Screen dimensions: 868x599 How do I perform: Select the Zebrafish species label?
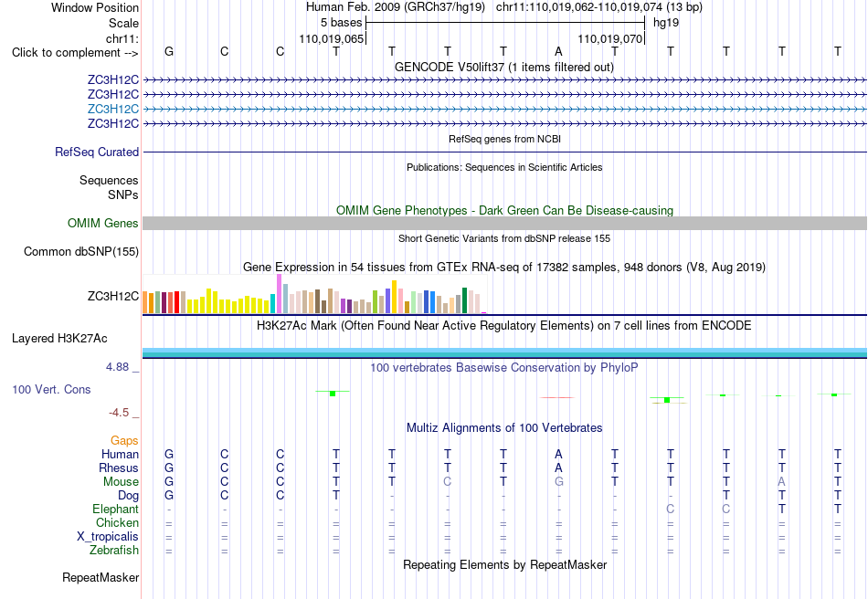pos(114,551)
